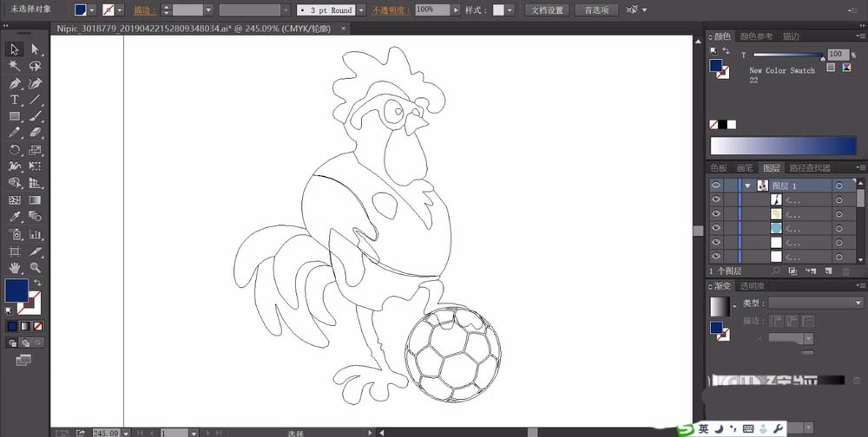Close the Nipic document tab
The width and height of the screenshot is (868, 437).
coord(343,29)
